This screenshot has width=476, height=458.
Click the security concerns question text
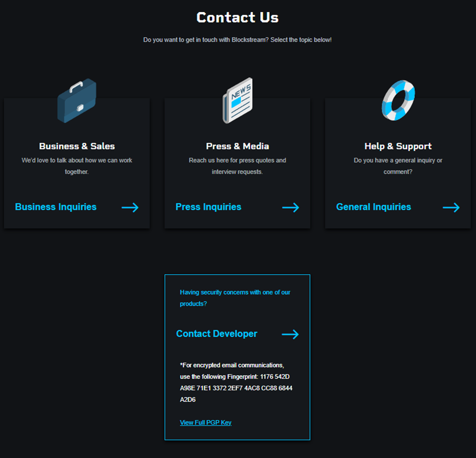[x=235, y=298]
